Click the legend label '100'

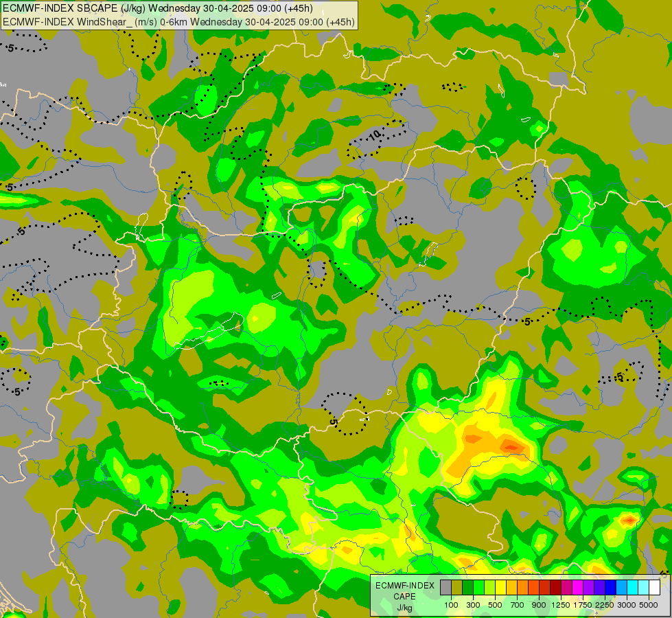point(451,605)
